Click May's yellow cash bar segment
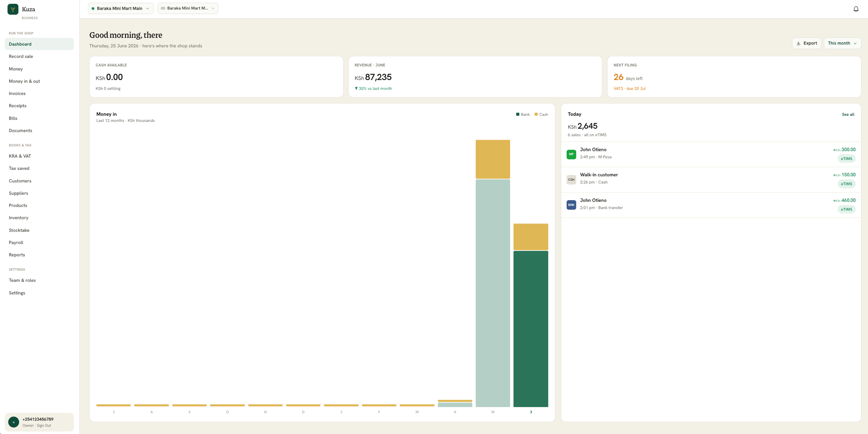The image size is (868, 434). (x=493, y=159)
